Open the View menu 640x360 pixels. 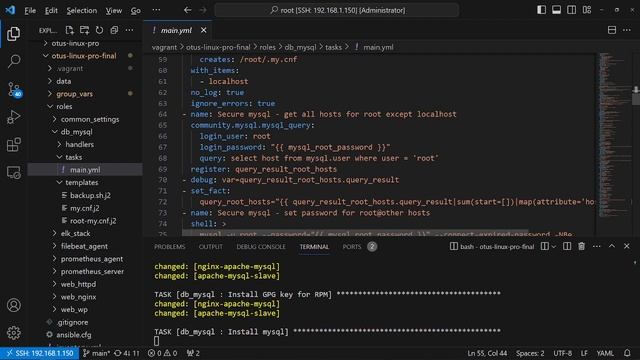pos(113,10)
